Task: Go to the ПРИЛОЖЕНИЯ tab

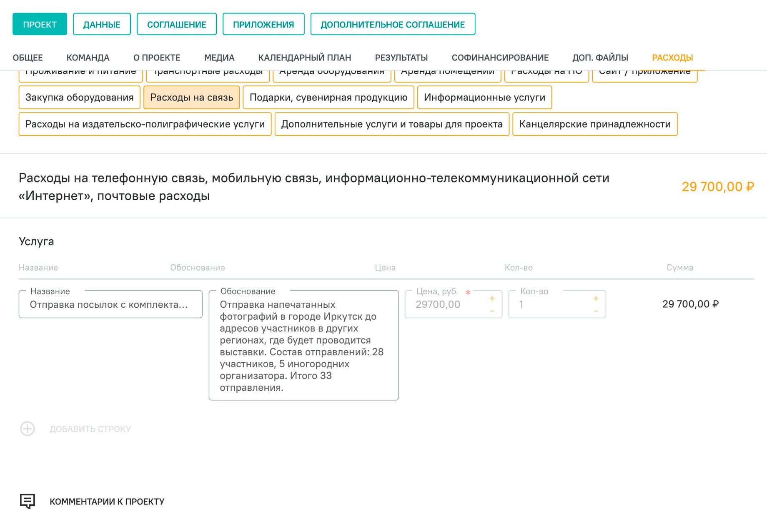Action: click(263, 24)
